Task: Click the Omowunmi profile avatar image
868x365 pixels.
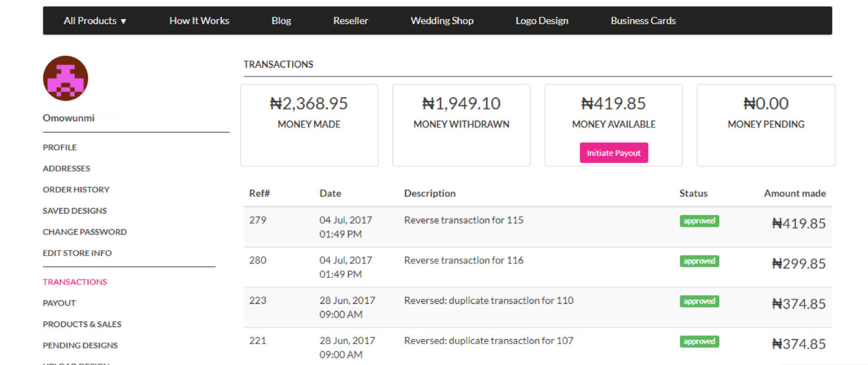Action: click(x=65, y=78)
